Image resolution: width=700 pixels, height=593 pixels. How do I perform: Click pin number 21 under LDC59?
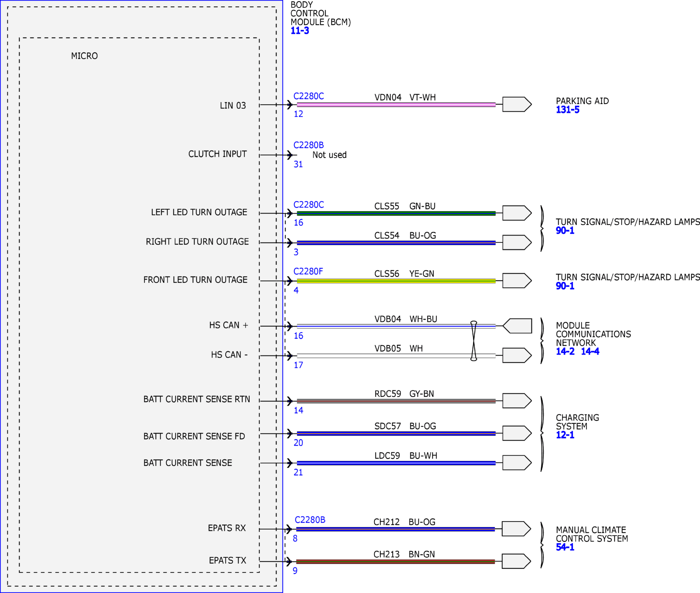pos(298,472)
